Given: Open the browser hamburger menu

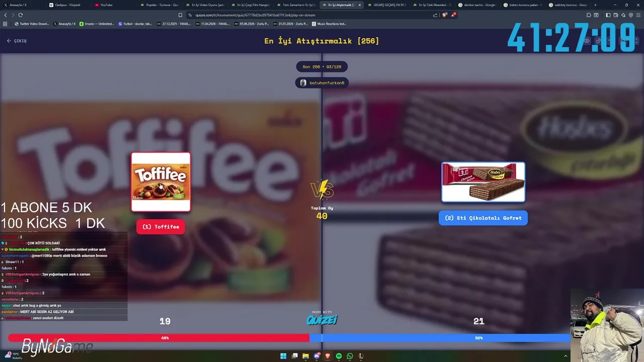Looking at the screenshot, I should (638, 15).
